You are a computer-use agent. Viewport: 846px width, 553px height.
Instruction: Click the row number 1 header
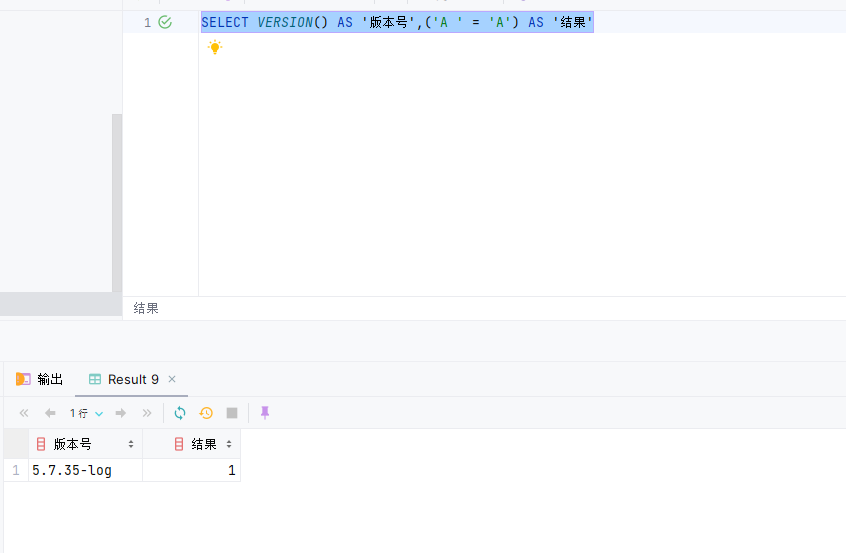click(x=15, y=470)
